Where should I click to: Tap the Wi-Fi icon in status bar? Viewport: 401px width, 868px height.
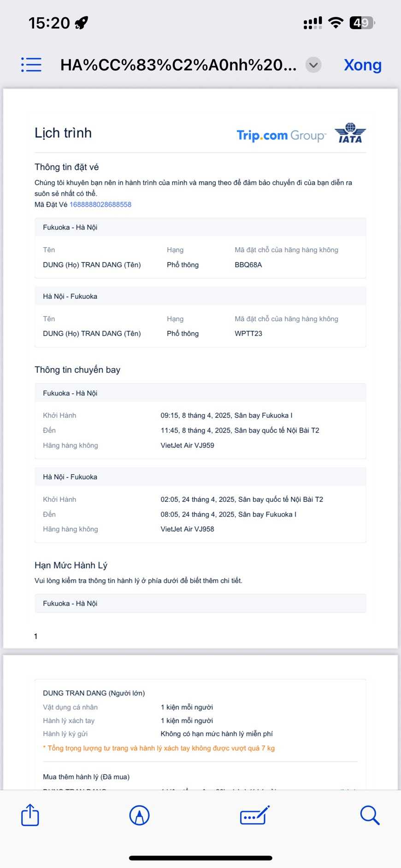[336, 23]
